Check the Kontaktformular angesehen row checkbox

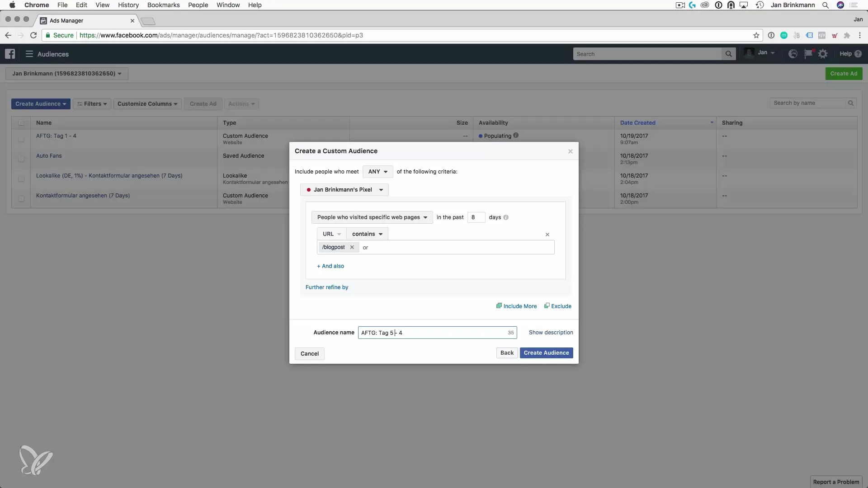coord(21,199)
